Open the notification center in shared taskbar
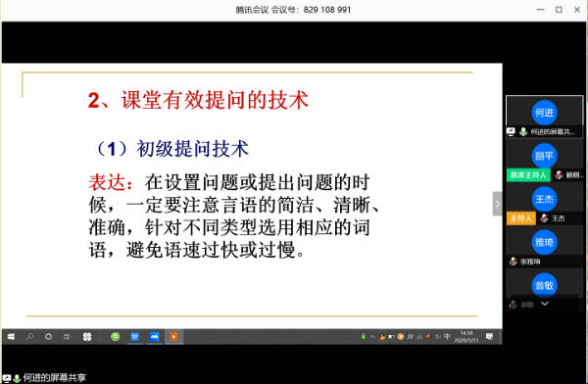 489,336
